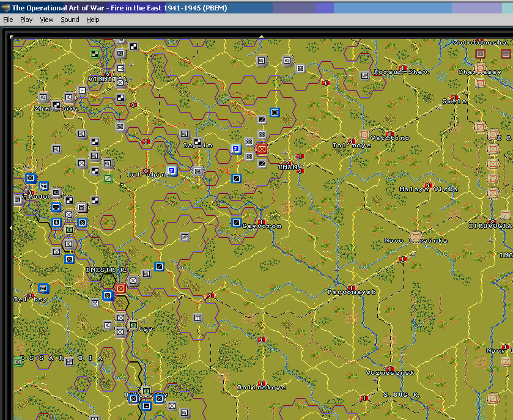Select the highlighted blue unit at Tul'chin
This screenshot has height=420, width=513.
tap(171, 171)
